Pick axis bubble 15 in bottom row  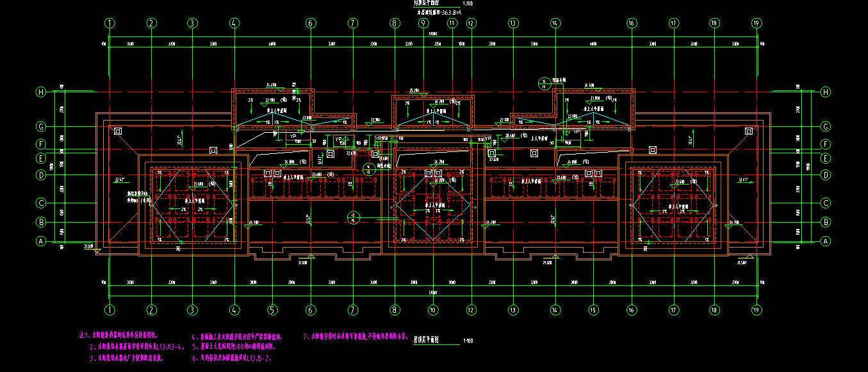tap(593, 310)
